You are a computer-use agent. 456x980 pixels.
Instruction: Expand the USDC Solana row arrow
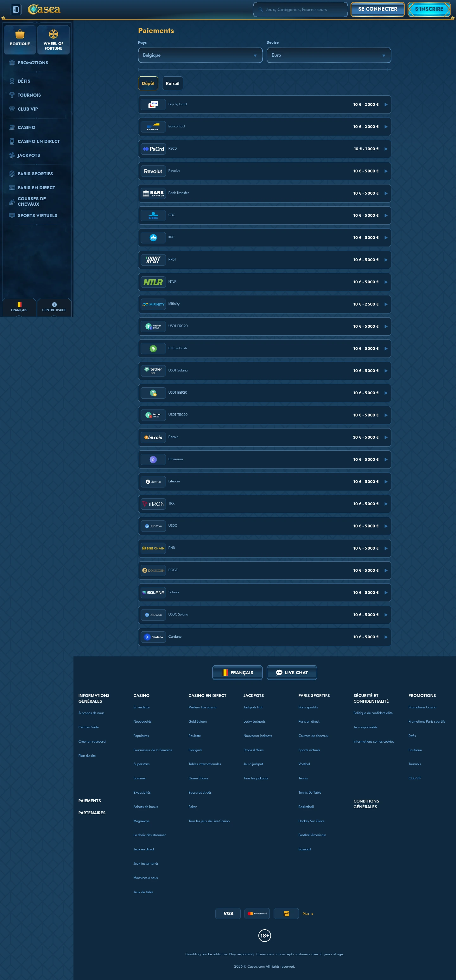point(386,615)
